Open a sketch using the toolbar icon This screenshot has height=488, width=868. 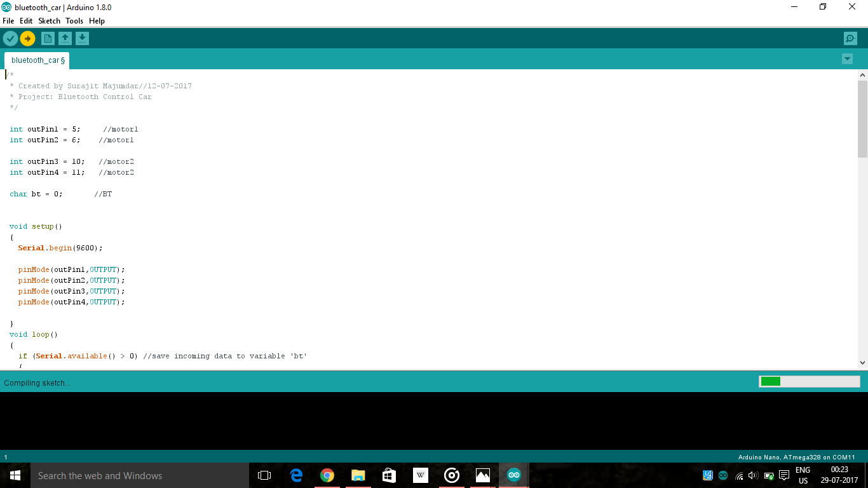[x=65, y=38]
